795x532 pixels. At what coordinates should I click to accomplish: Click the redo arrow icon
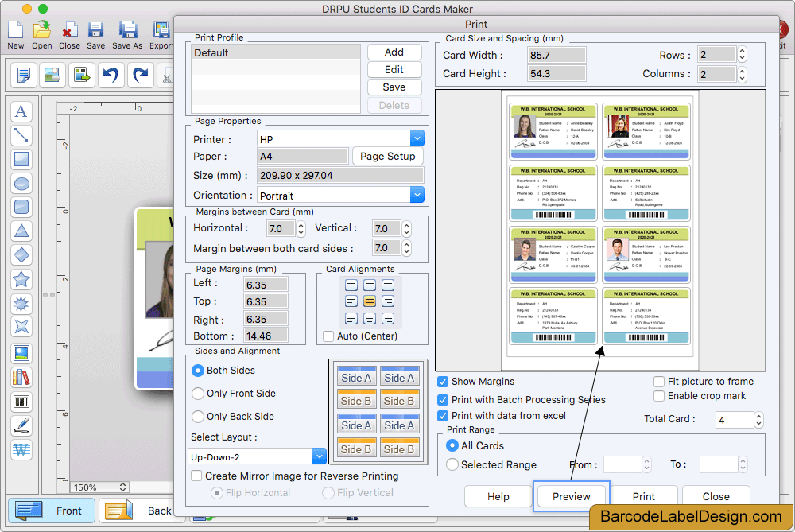[140, 75]
